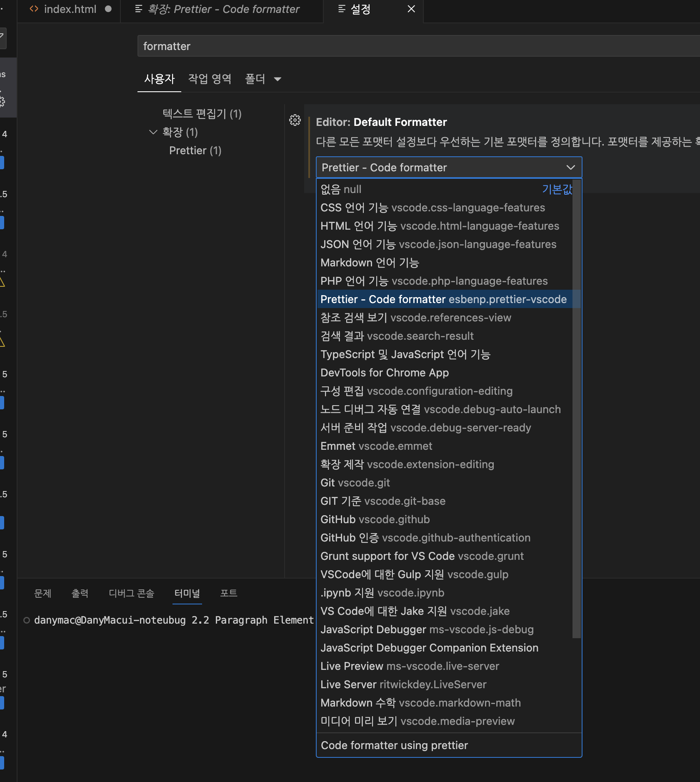
Task: Choose Grunt support for VS Code option
Action: pyautogui.click(x=445, y=556)
